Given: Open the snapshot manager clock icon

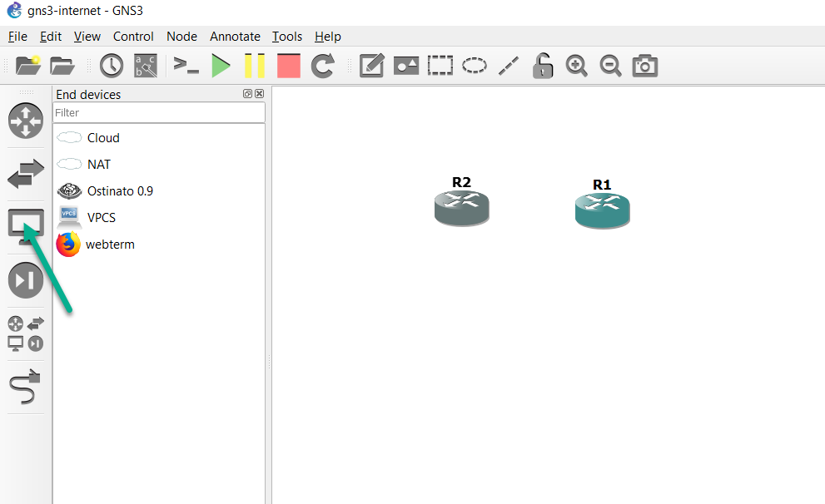Looking at the screenshot, I should coord(112,66).
